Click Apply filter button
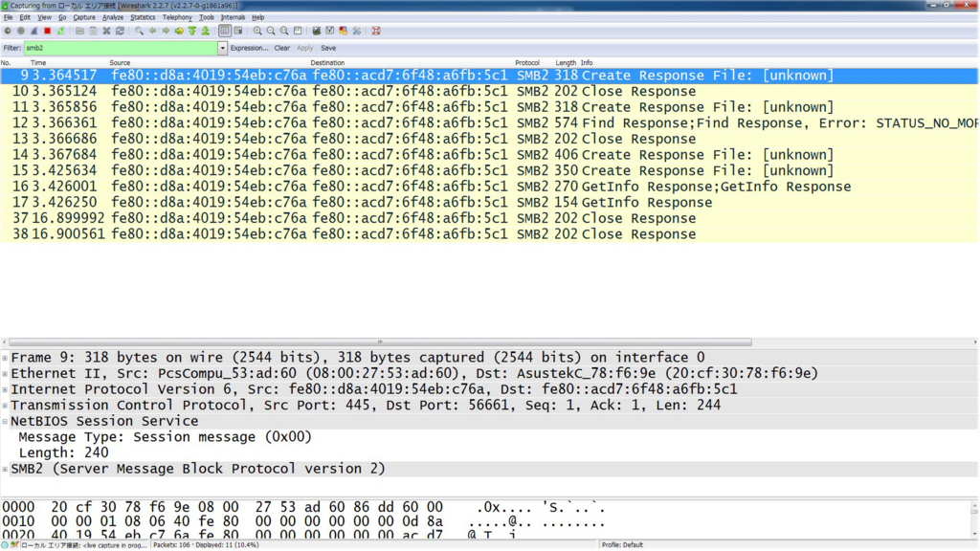980x551 pixels. point(305,48)
